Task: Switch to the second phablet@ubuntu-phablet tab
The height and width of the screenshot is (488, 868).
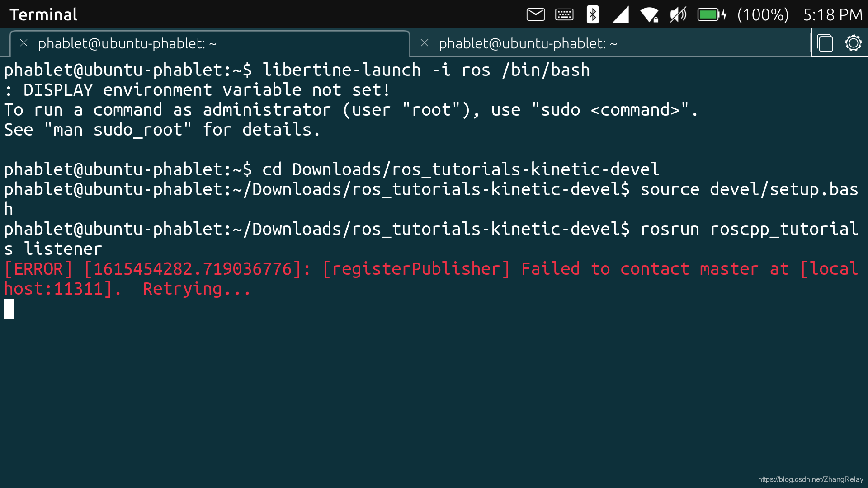Action: pyautogui.click(x=528, y=43)
